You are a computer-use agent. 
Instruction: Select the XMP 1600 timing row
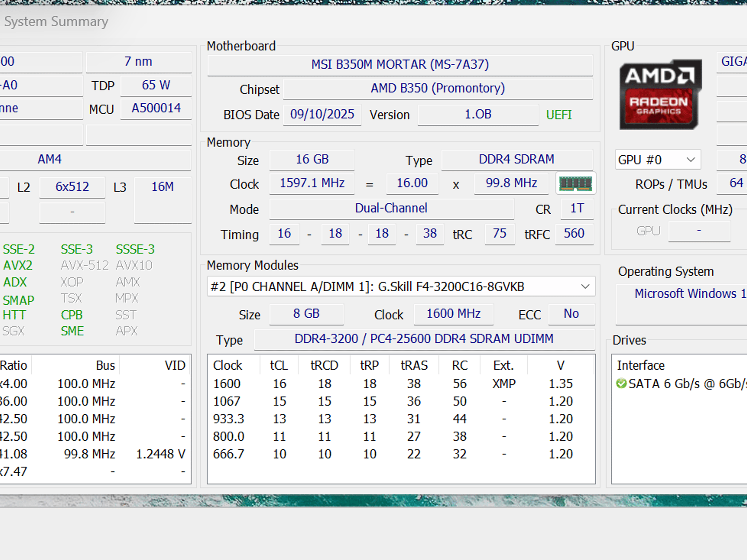click(x=401, y=384)
